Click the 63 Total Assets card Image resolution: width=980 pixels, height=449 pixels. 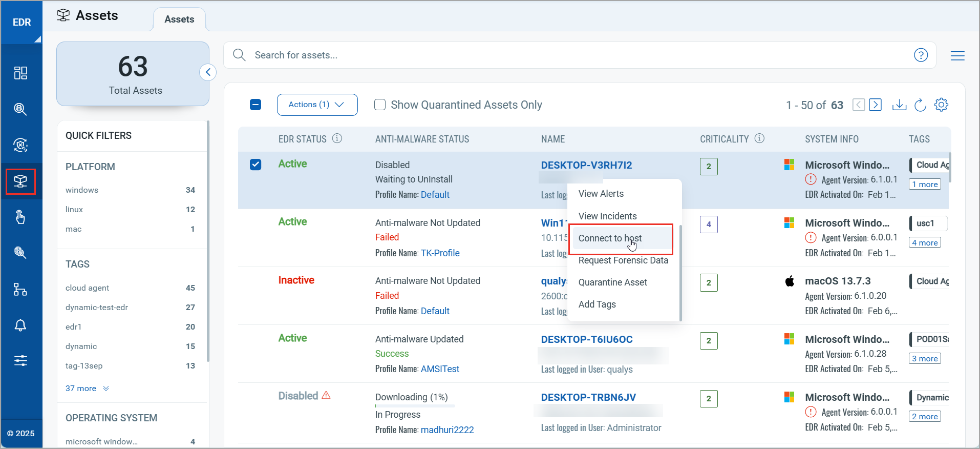[x=133, y=74]
